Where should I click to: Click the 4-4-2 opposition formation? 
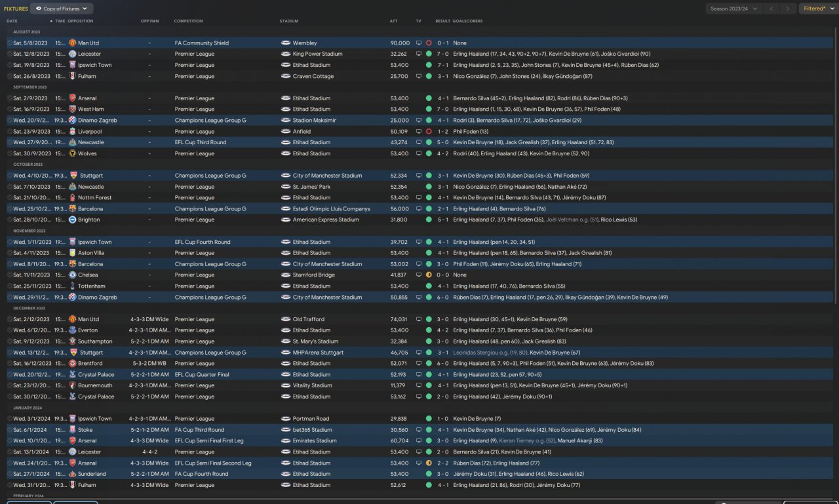click(x=149, y=452)
